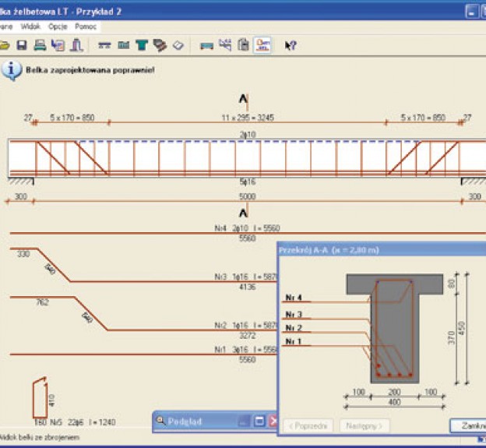Screen dimensions: 486x448
Task: Click the eraser icon in the toolbar
Action: (178, 45)
